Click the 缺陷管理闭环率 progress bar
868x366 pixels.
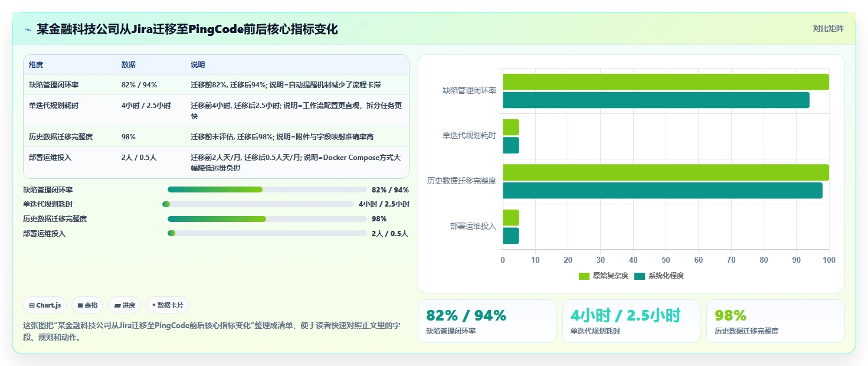point(267,189)
